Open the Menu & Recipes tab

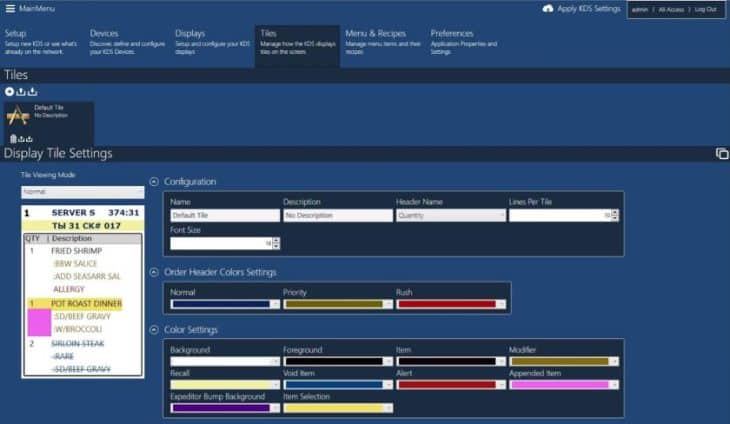(x=375, y=33)
